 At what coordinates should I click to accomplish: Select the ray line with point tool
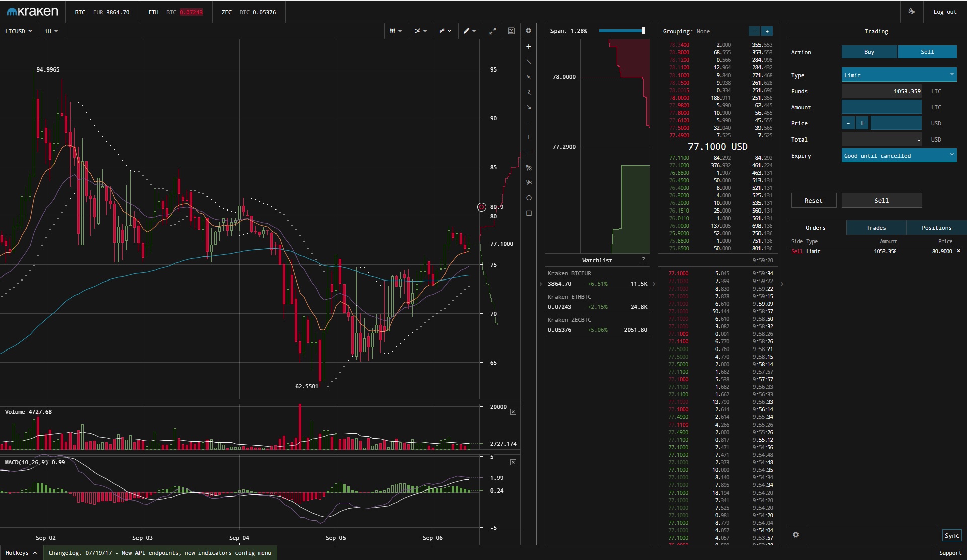(x=529, y=77)
